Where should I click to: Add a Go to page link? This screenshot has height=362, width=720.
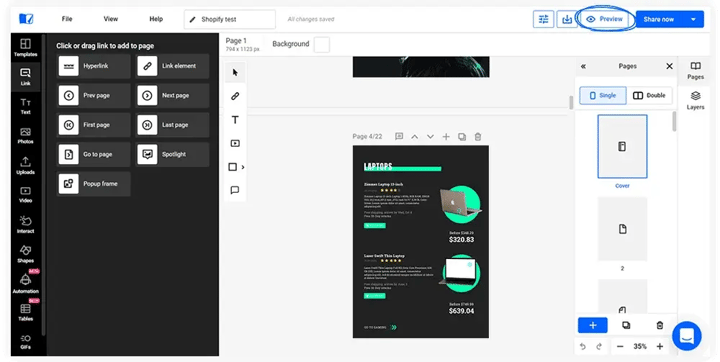[x=94, y=154]
